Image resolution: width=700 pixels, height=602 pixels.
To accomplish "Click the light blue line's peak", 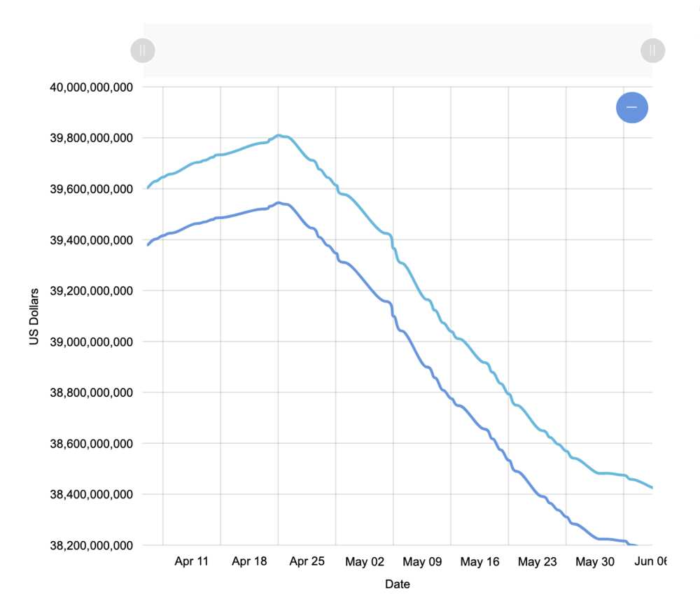I will coord(279,135).
